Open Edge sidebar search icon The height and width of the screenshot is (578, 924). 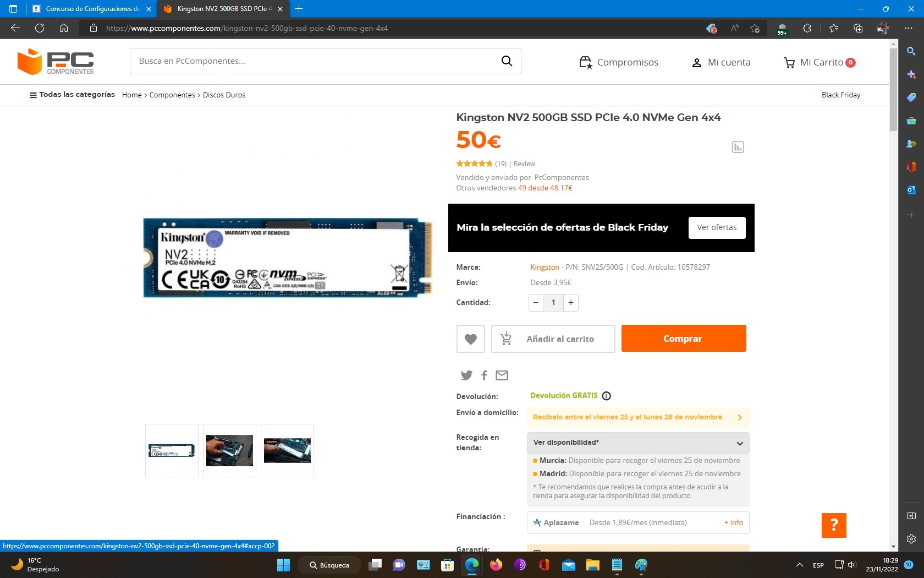[x=911, y=51]
